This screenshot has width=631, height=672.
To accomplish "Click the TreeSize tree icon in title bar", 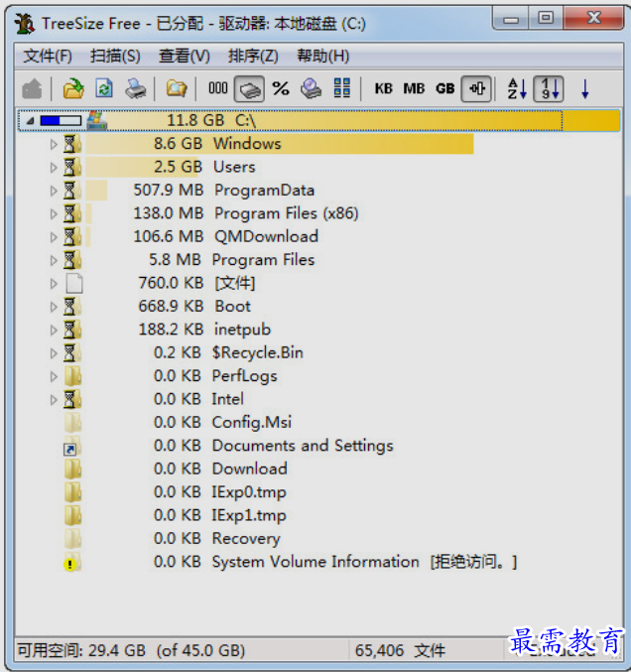I will pyautogui.click(x=25, y=23).
